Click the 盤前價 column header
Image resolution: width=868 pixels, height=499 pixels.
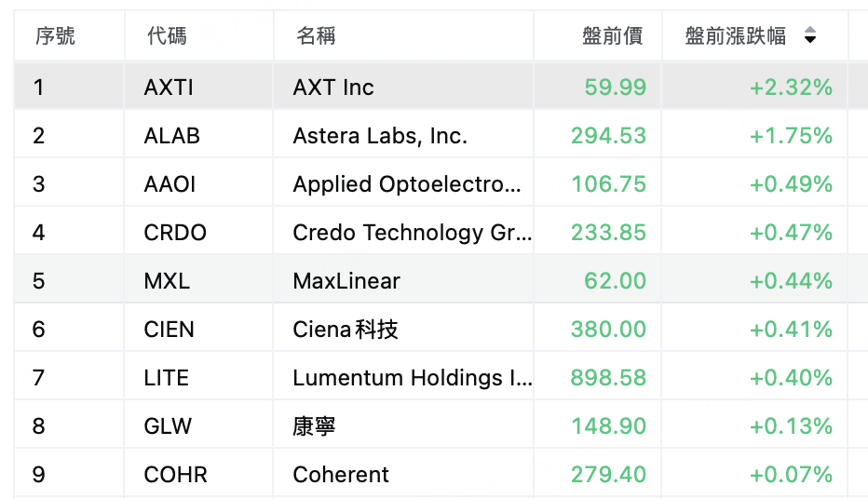click(x=612, y=36)
